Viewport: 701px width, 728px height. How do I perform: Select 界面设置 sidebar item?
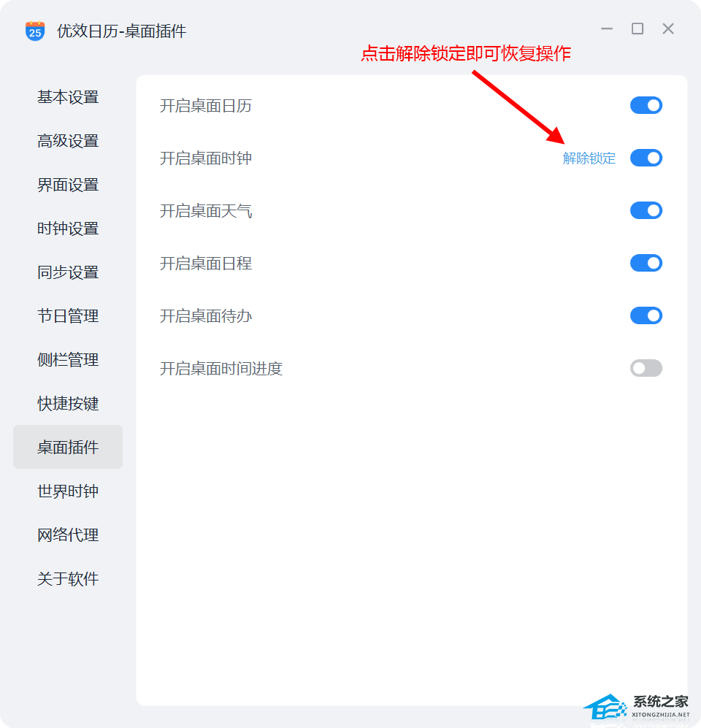[68, 185]
